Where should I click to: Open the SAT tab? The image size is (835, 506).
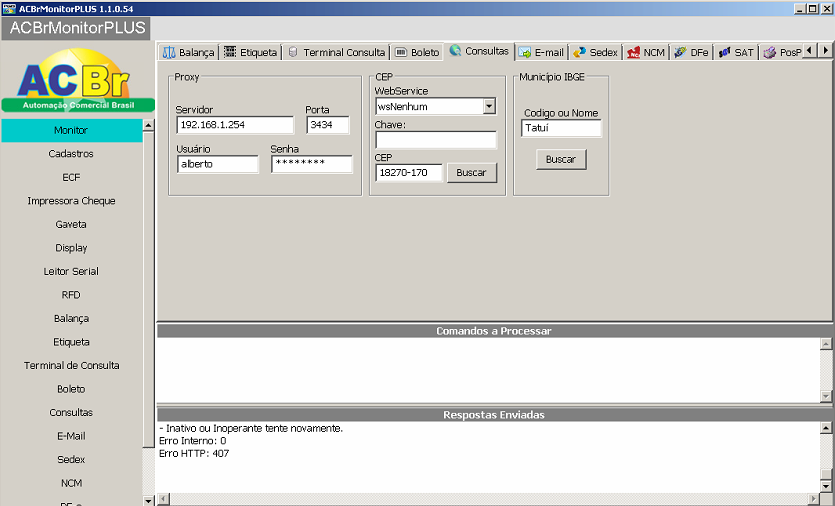click(736, 52)
